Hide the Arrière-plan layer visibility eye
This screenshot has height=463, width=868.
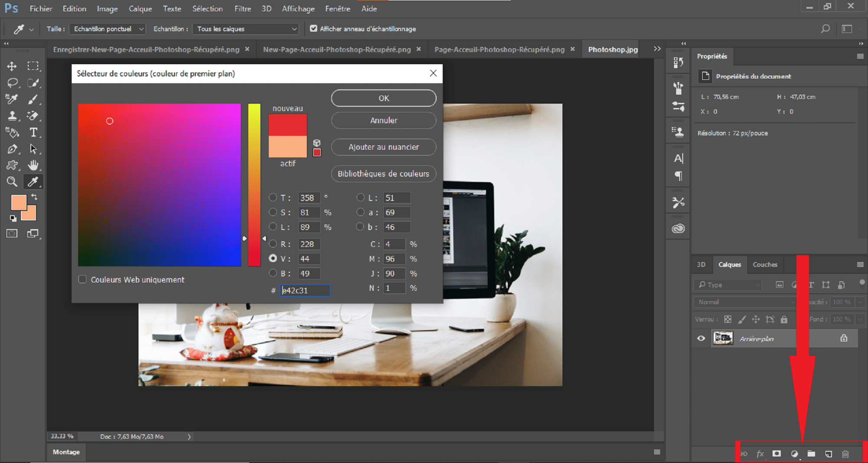click(x=701, y=338)
